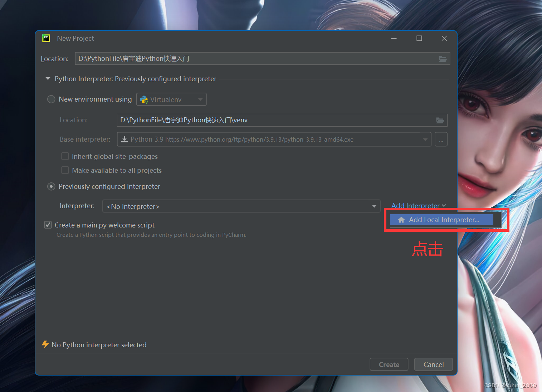Choose Add Local Interpreter... menu item

442,220
